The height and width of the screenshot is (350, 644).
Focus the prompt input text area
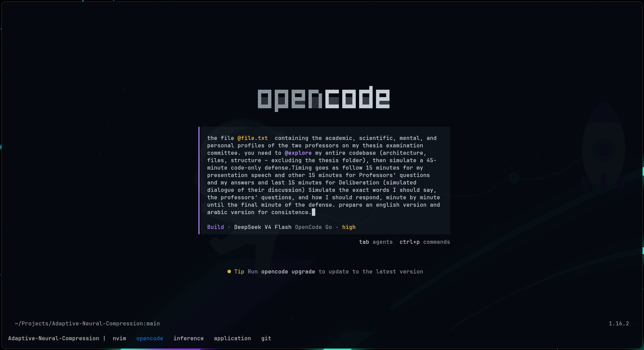(x=324, y=175)
